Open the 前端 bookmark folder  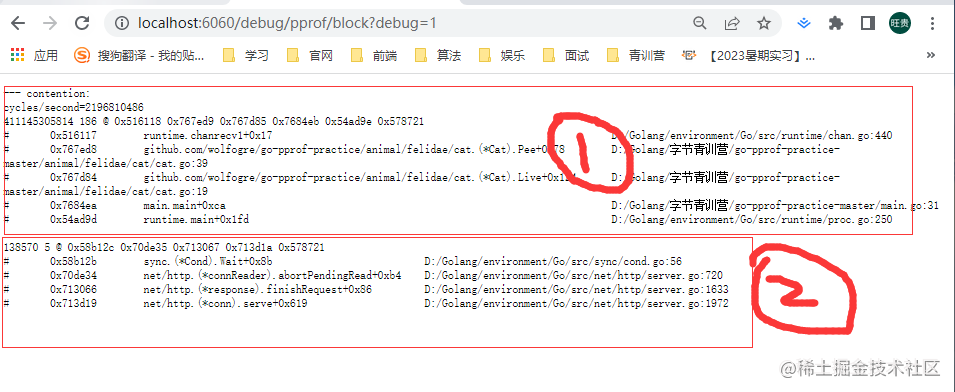point(374,56)
